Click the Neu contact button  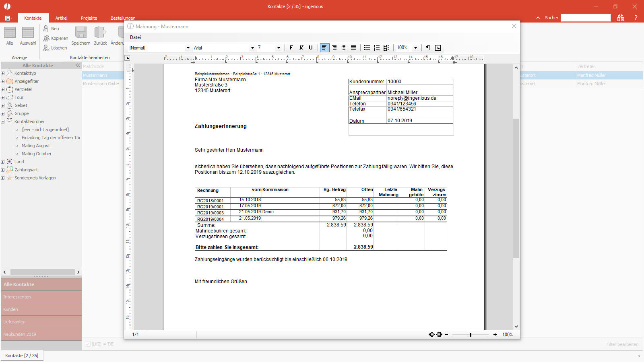pos(51,29)
